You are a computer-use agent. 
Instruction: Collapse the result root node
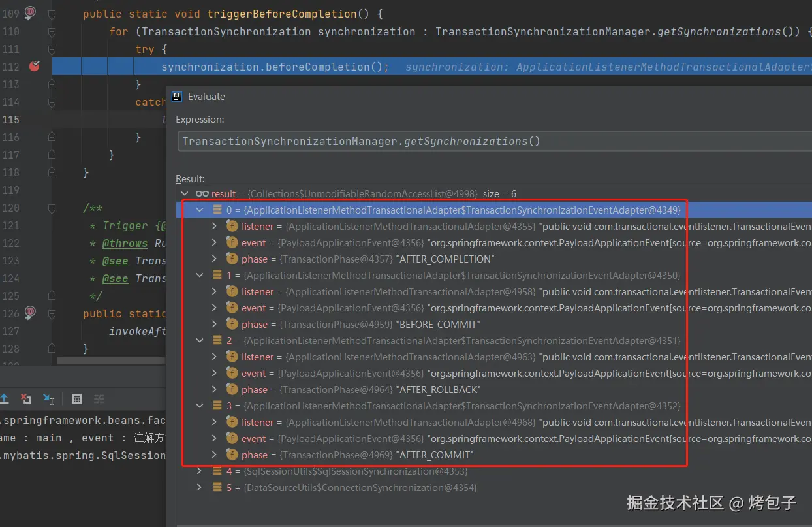coord(185,194)
